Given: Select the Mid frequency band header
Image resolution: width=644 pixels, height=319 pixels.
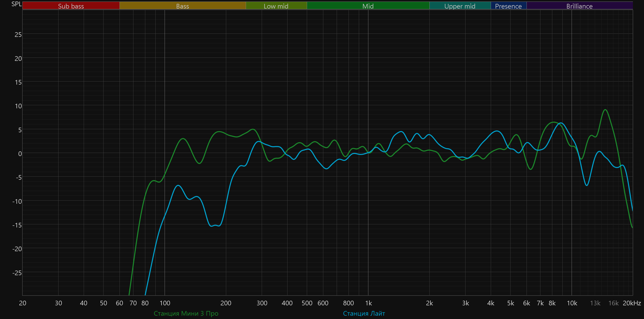Looking at the screenshot, I should pyautogui.click(x=368, y=6).
